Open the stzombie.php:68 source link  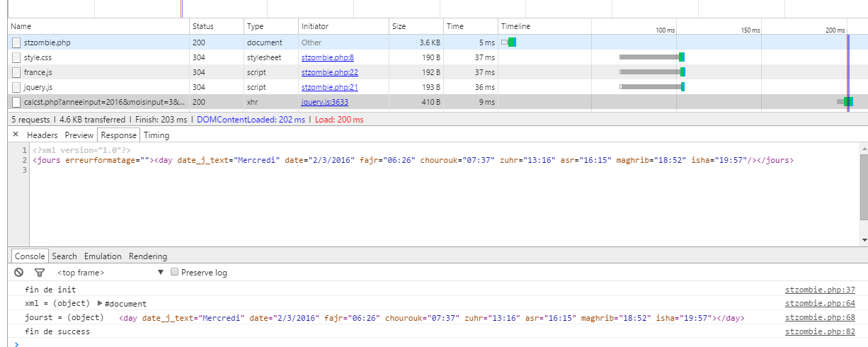pos(821,318)
